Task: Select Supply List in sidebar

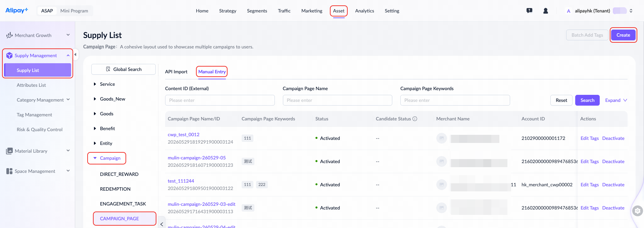Action: point(38,70)
